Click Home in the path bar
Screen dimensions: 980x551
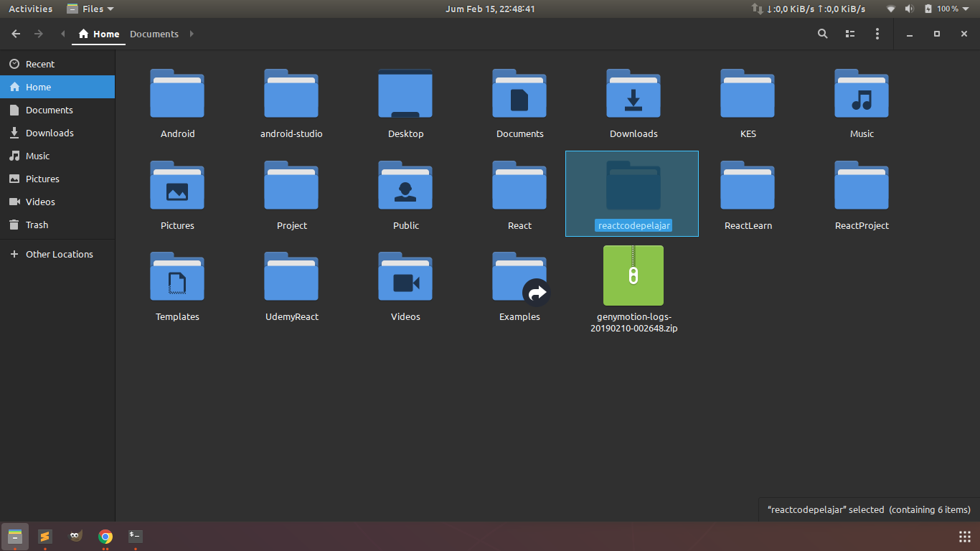coord(99,34)
